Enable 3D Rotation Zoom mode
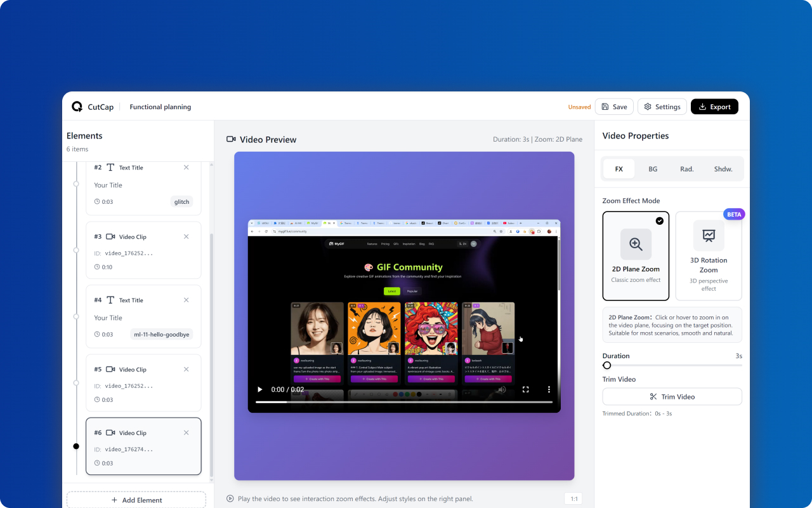This screenshot has width=812, height=508. [709, 256]
